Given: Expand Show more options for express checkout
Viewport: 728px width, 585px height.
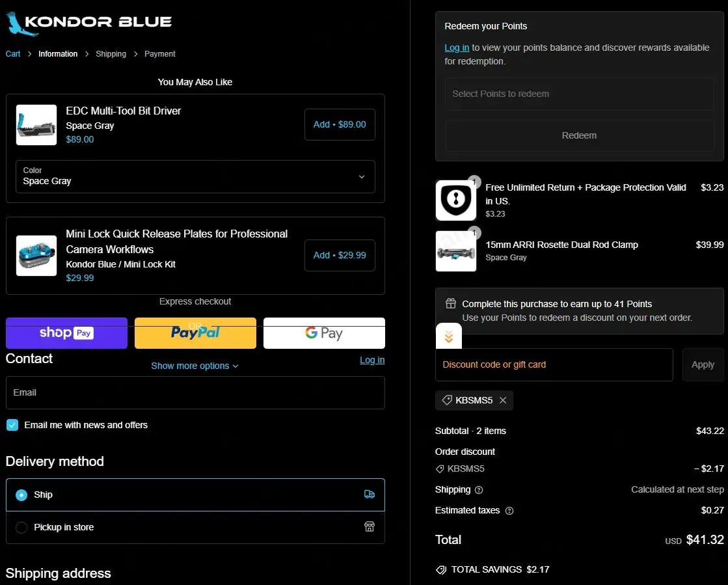Looking at the screenshot, I should 195,366.
